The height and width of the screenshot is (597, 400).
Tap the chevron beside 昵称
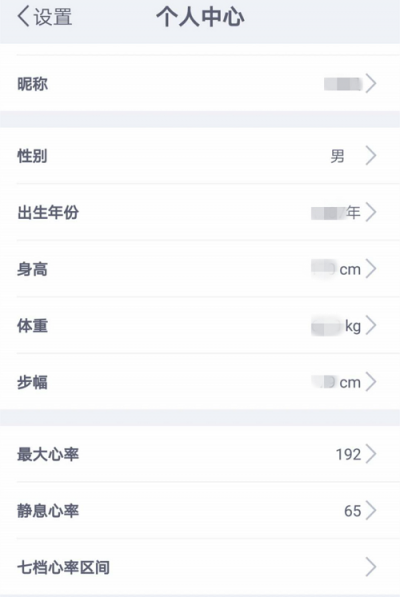[x=371, y=83]
